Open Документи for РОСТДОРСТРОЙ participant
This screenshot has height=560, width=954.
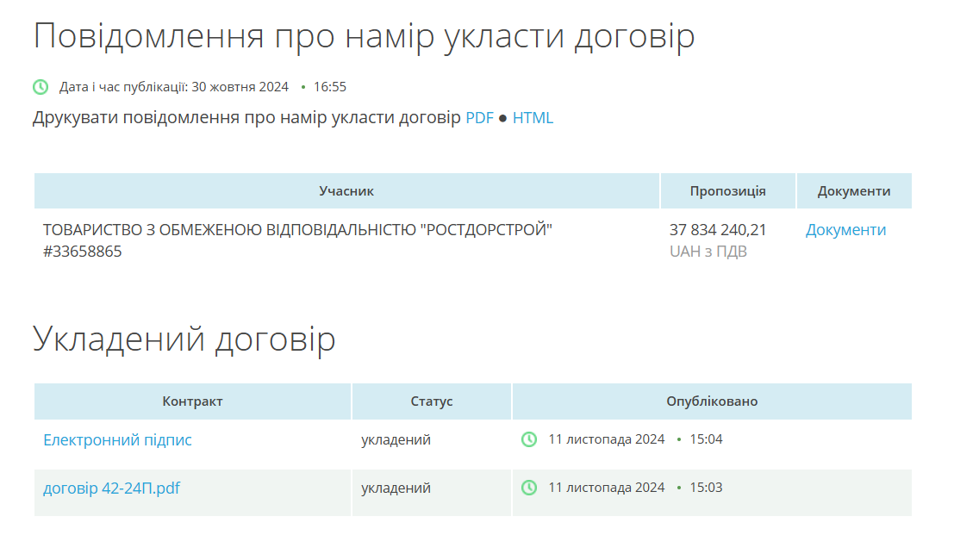(x=845, y=229)
